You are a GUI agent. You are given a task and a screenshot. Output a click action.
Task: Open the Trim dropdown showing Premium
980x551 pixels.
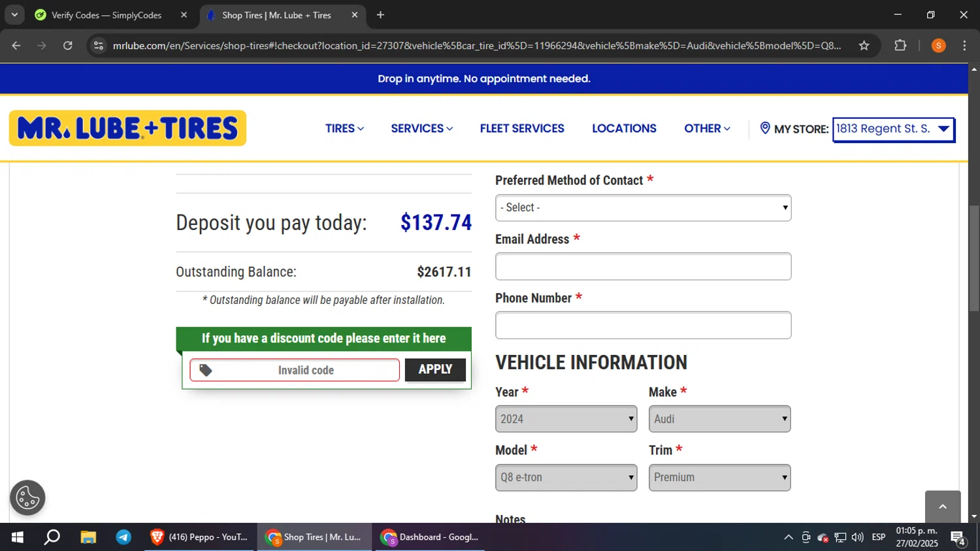coord(719,477)
